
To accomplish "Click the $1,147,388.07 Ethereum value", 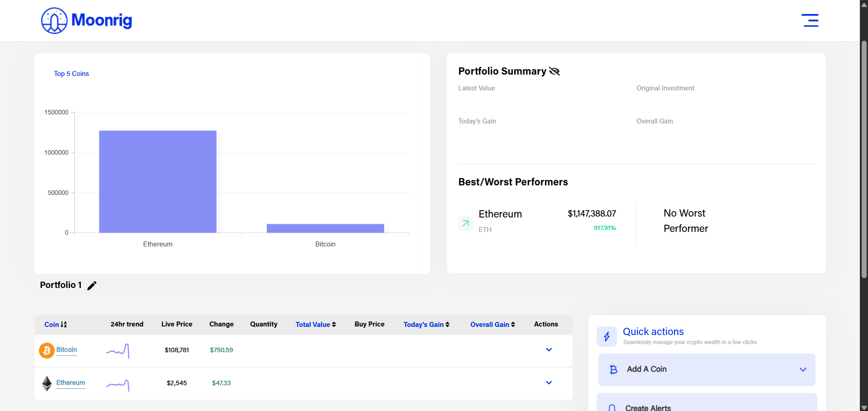I will [592, 213].
